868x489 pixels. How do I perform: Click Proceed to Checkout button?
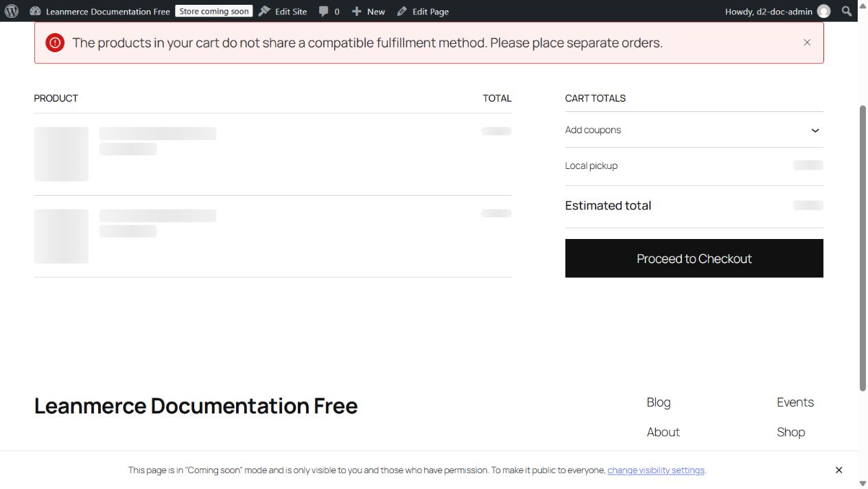694,258
